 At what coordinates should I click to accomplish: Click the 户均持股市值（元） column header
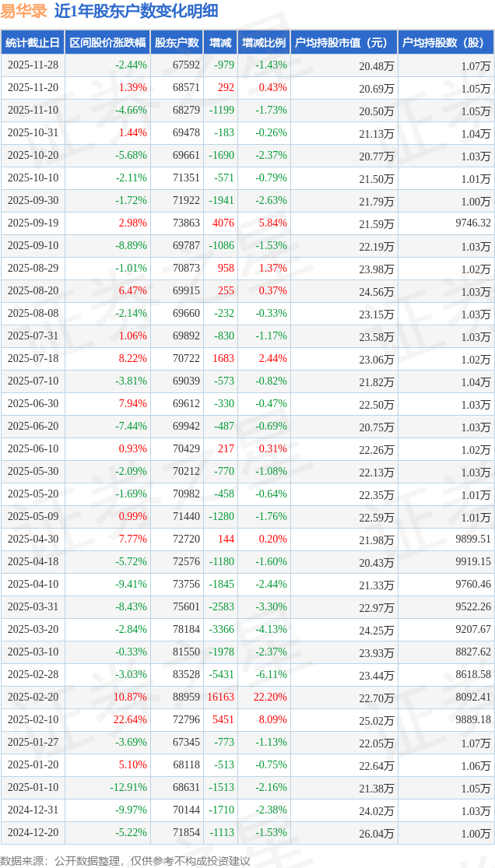343,43
